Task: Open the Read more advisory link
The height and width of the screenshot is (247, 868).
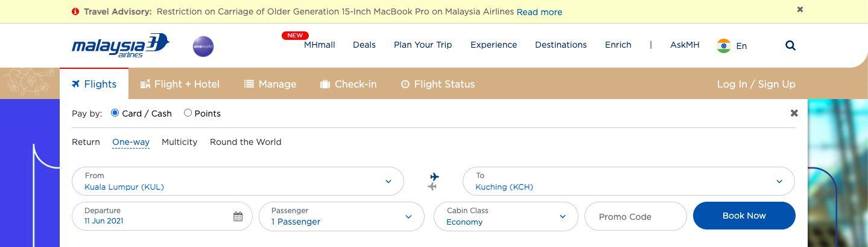Action: click(539, 12)
